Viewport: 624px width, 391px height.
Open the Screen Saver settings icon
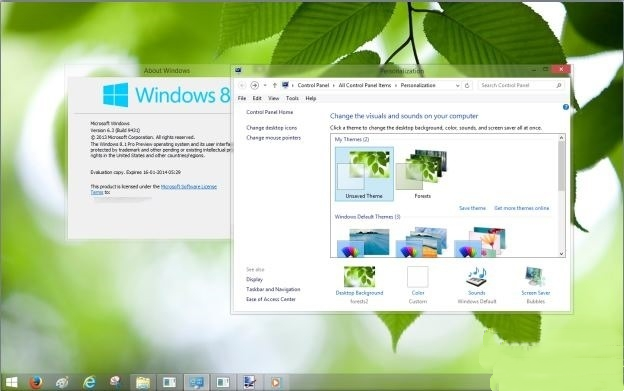click(534, 277)
